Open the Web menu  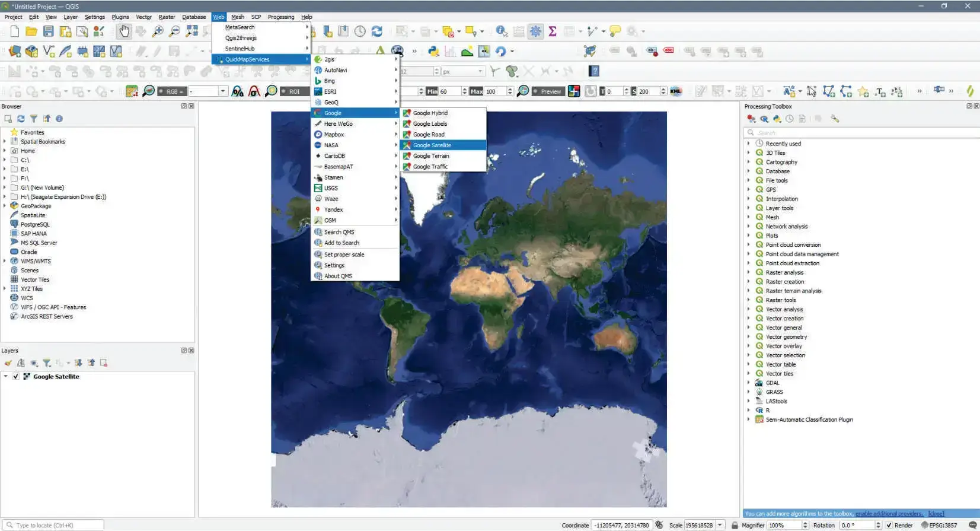219,17
